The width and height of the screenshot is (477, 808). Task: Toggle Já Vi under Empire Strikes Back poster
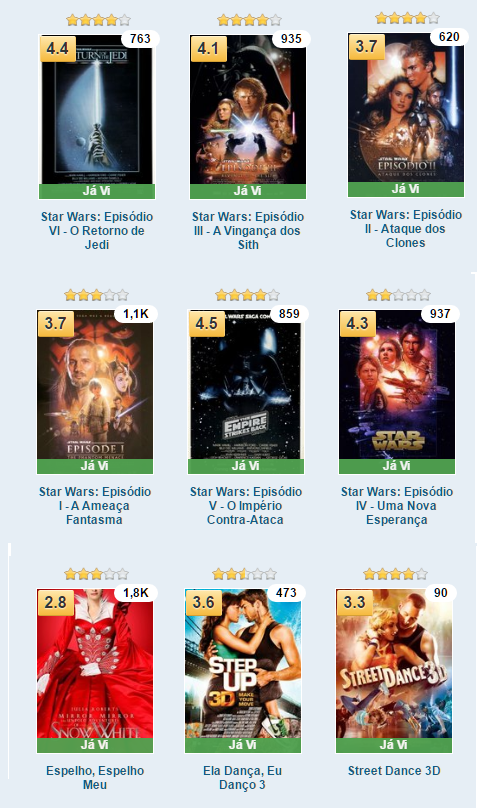[246, 466]
